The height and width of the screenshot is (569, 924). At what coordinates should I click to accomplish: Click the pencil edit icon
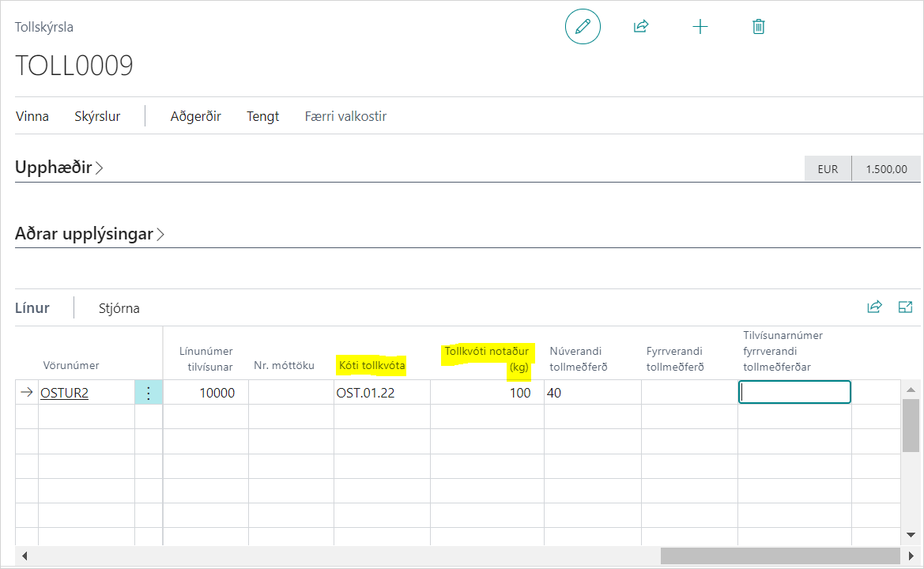coord(583,27)
